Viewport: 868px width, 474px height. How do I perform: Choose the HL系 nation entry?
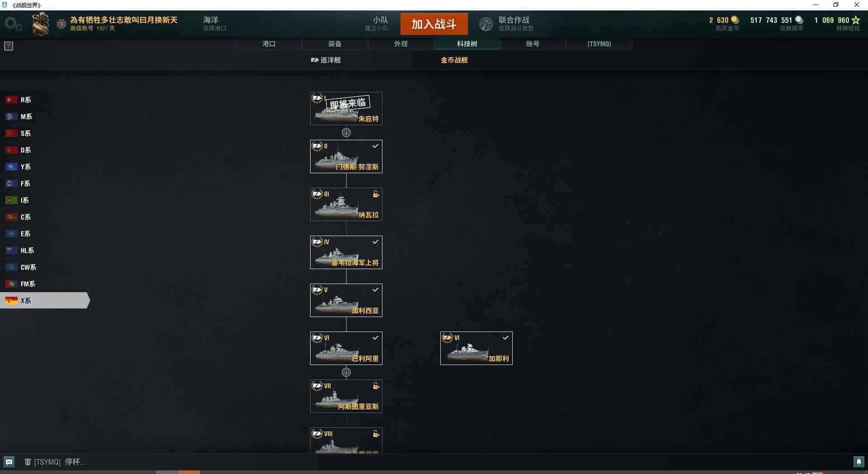point(44,251)
